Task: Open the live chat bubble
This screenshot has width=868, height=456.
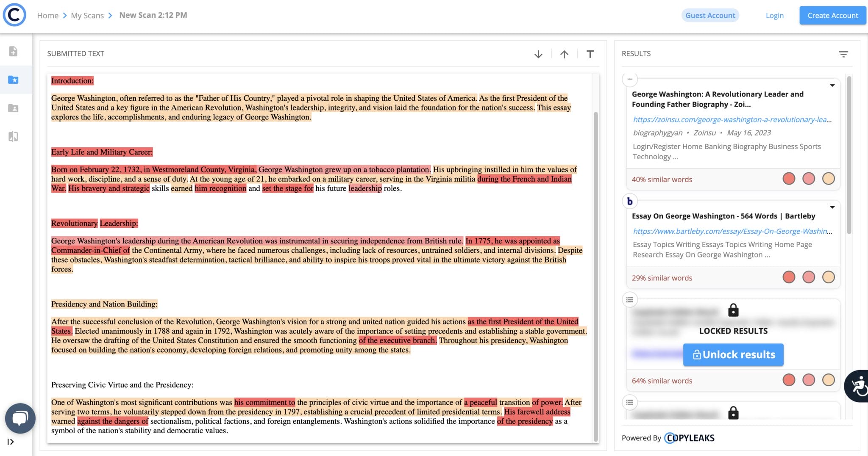Action: pyautogui.click(x=20, y=418)
